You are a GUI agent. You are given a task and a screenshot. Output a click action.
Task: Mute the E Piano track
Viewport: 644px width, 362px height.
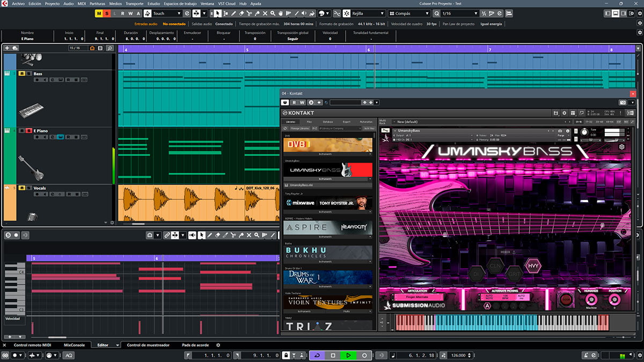pyautogui.click(x=21, y=130)
